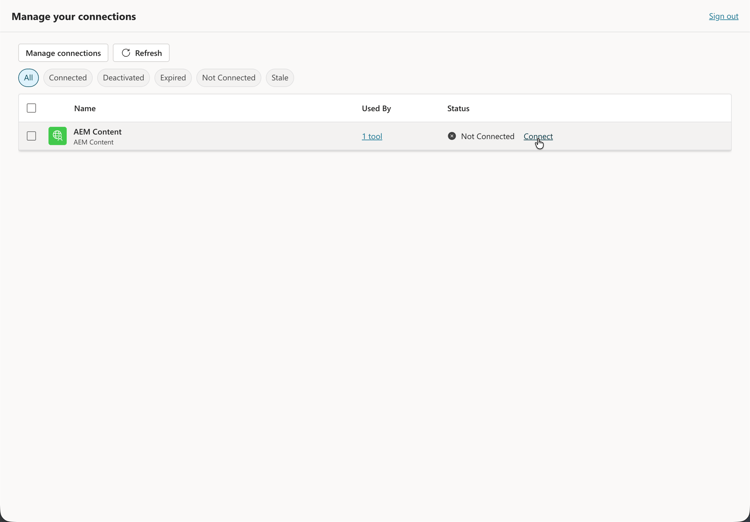Screen dimensions: 750x522
Task: Apply the Stale filter
Action: click(x=280, y=78)
